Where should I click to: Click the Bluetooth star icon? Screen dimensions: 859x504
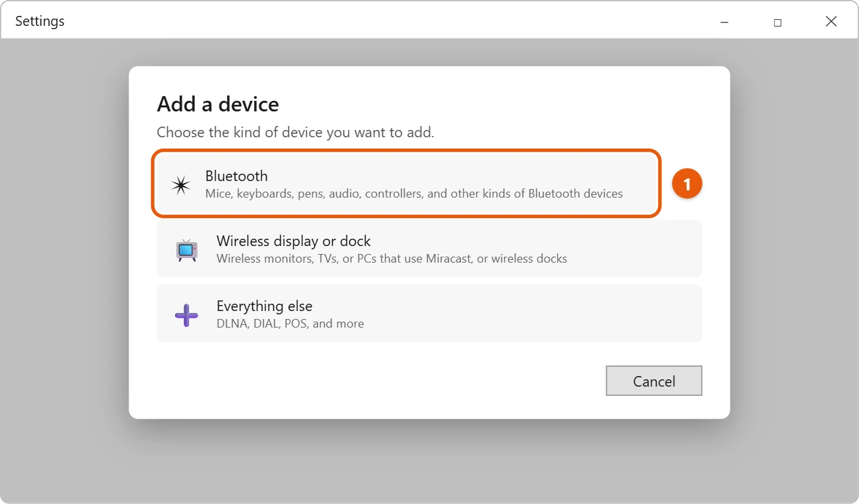click(180, 185)
